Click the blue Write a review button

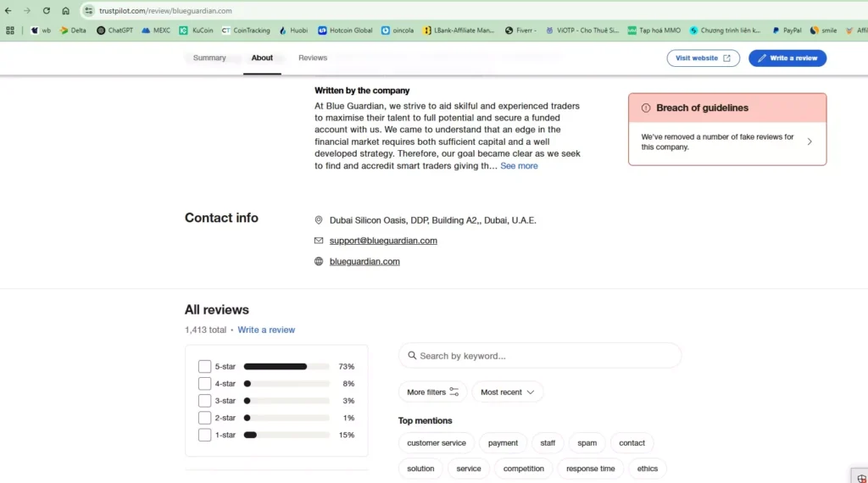pos(787,58)
